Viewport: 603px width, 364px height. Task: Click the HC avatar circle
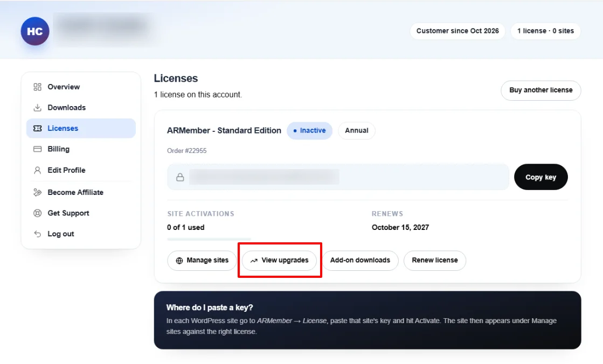click(35, 31)
